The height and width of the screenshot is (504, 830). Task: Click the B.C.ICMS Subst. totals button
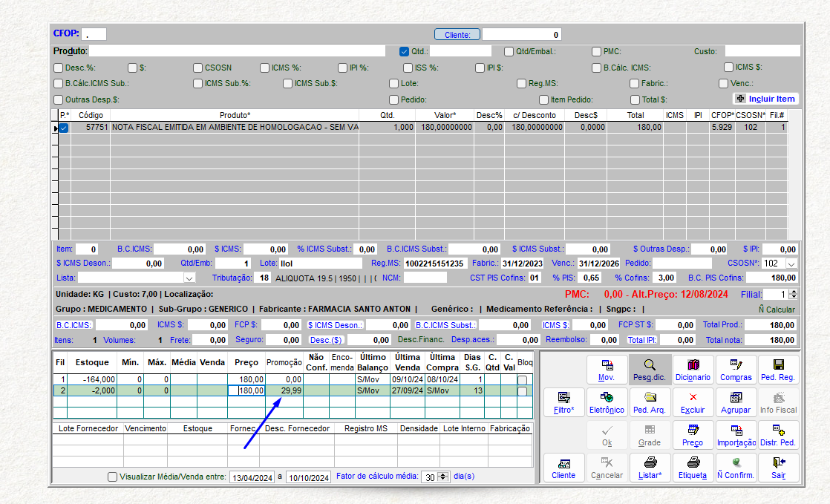[x=445, y=325]
